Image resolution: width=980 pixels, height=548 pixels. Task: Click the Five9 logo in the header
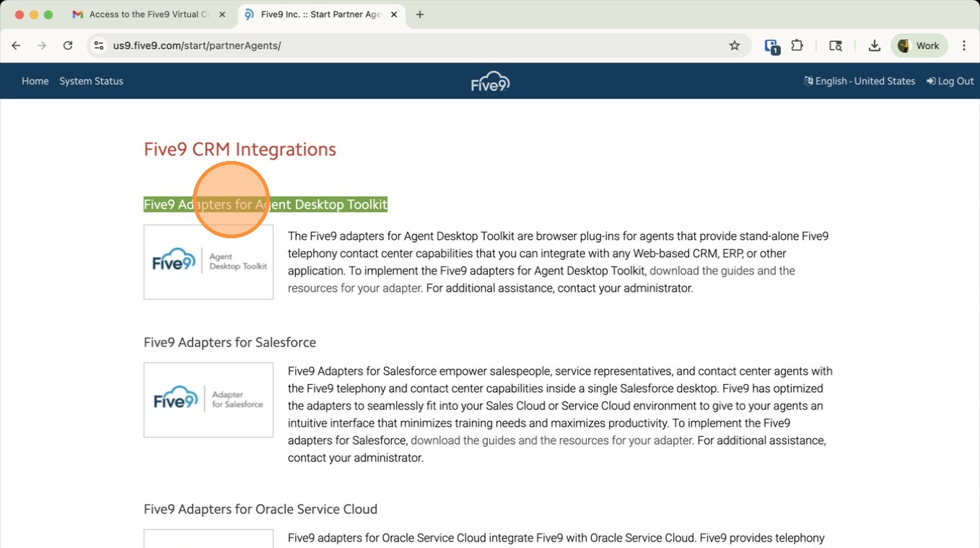[490, 81]
